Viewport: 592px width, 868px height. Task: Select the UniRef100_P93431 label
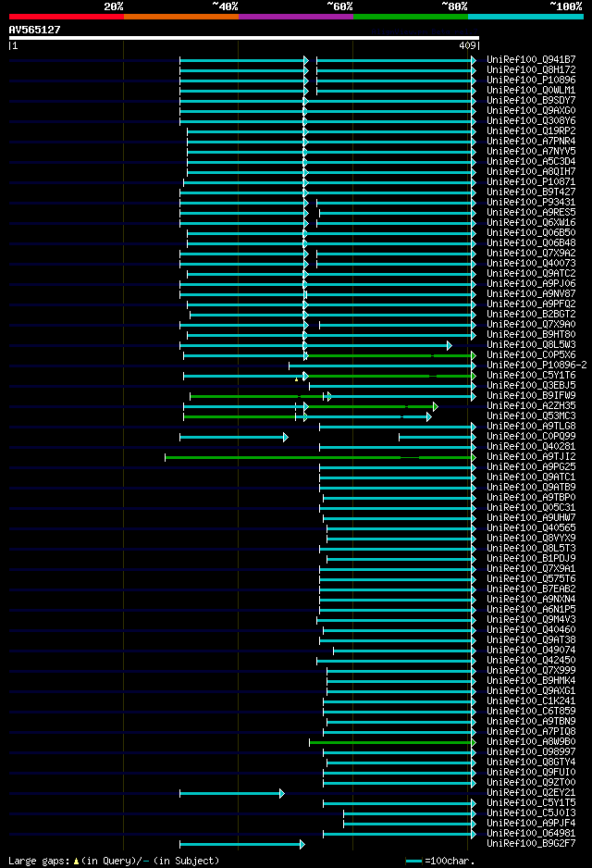[x=531, y=202]
